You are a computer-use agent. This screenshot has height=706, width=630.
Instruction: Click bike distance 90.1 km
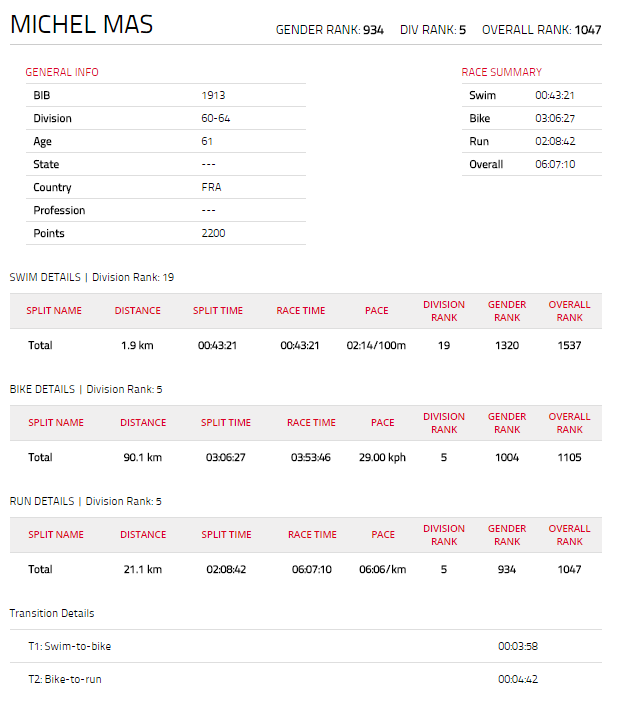143,457
